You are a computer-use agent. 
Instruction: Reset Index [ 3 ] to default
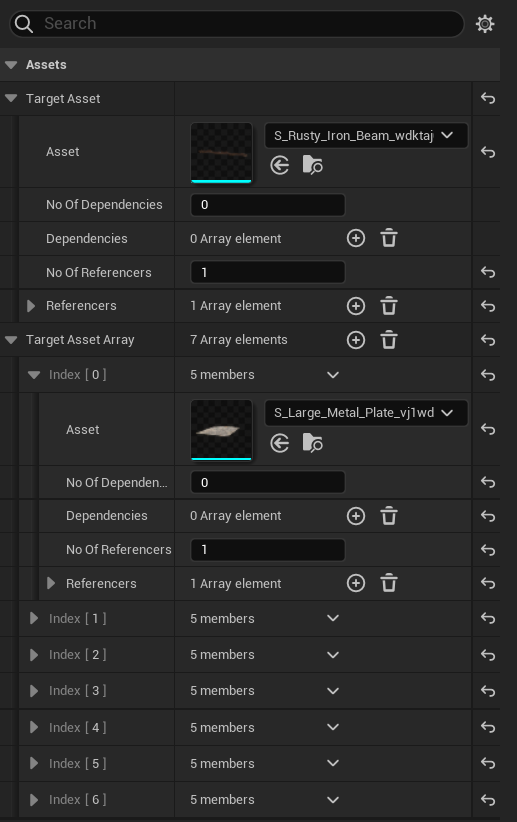point(488,691)
